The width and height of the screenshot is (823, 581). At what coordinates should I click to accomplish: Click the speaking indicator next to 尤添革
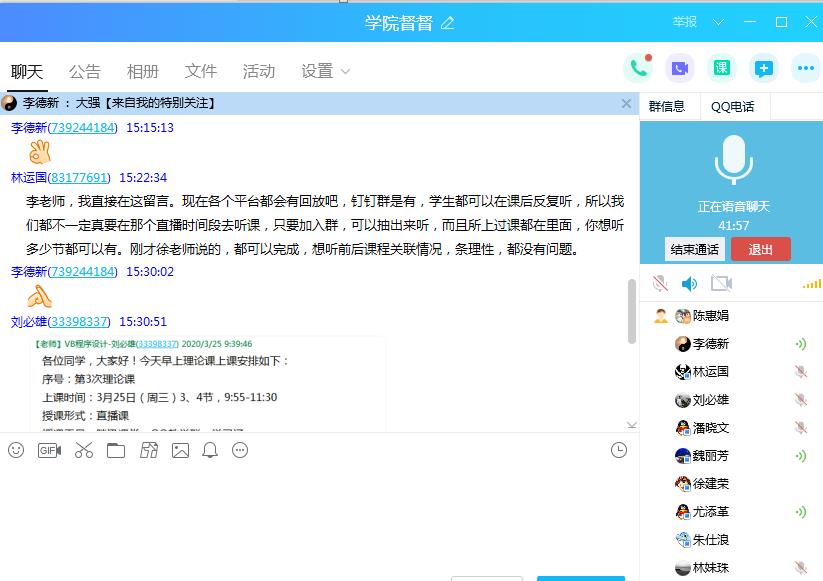[800, 512]
